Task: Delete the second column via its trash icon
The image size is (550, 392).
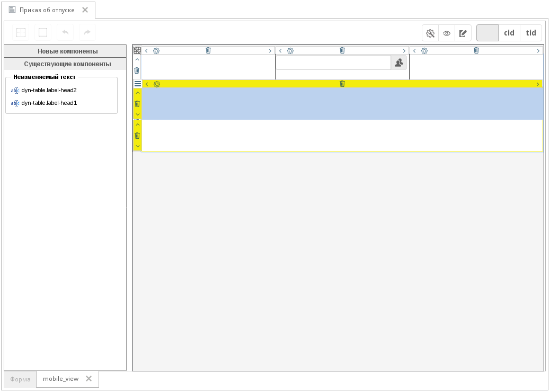Action: coord(342,50)
